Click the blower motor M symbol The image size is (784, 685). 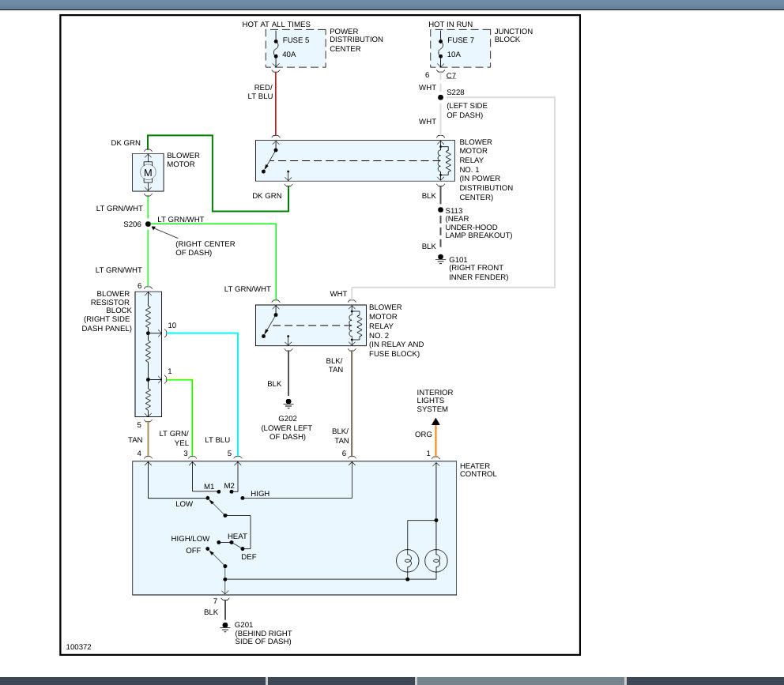tap(148, 172)
